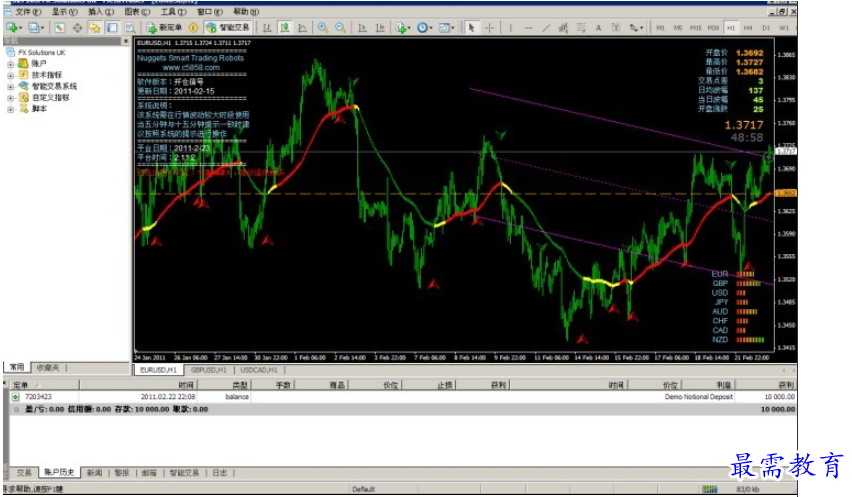
Task: Open the 图表 menu
Action: point(137,11)
